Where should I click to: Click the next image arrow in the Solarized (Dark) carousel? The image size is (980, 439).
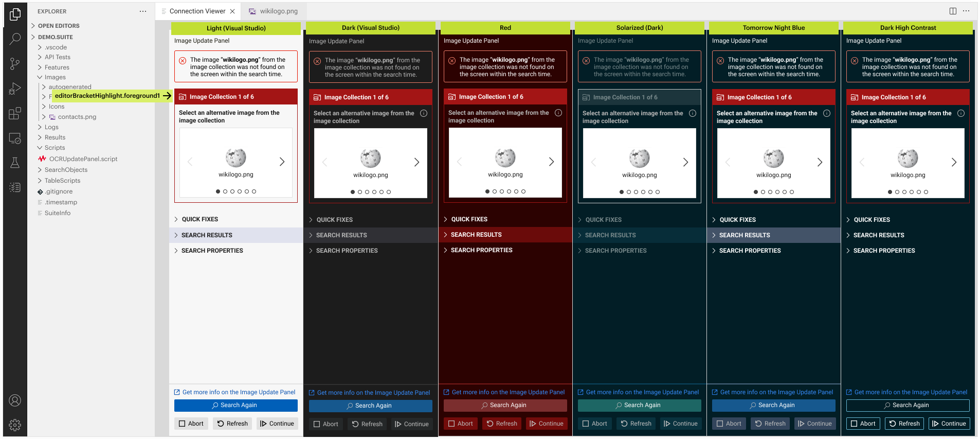pos(685,162)
